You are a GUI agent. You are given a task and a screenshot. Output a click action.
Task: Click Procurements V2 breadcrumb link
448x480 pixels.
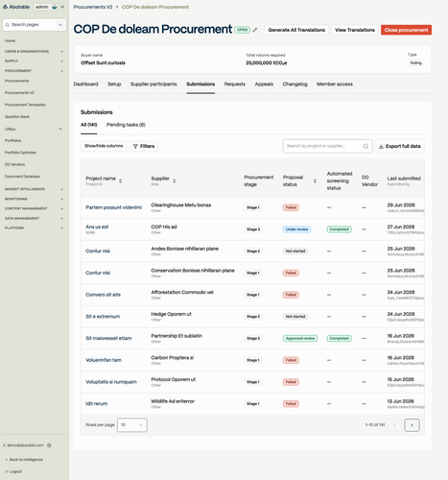coord(93,7)
